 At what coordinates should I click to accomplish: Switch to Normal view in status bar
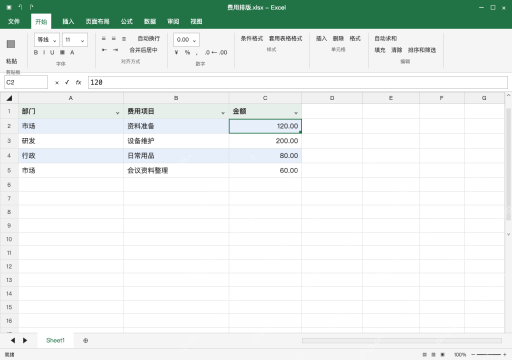(x=424, y=355)
